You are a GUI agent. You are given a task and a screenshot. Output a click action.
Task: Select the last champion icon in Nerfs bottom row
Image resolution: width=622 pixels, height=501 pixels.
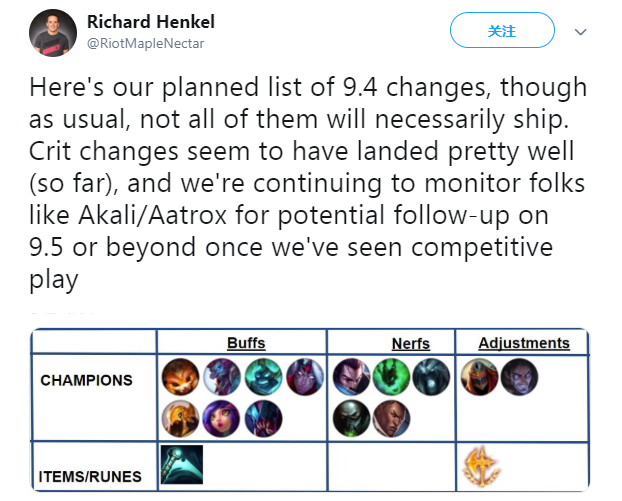[x=392, y=417]
